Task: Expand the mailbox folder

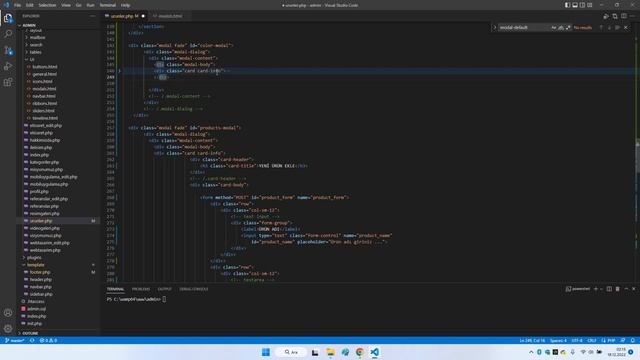Action: click(38, 38)
